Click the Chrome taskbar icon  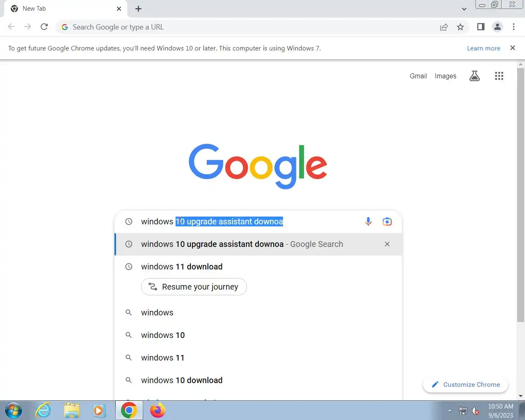pyautogui.click(x=129, y=410)
